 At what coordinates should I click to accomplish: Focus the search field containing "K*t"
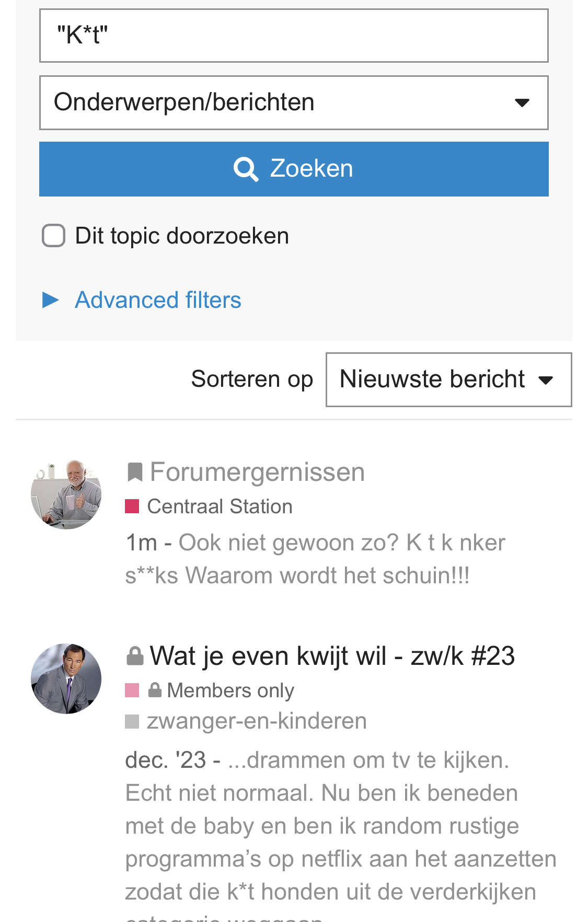tap(294, 36)
